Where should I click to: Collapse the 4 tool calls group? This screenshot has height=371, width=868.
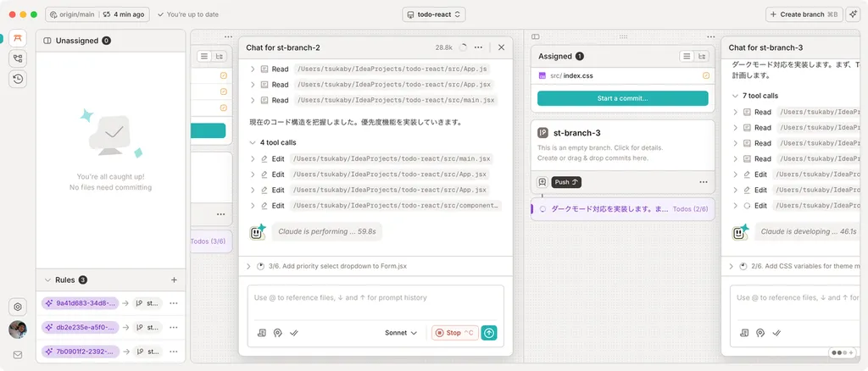(253, 142)
